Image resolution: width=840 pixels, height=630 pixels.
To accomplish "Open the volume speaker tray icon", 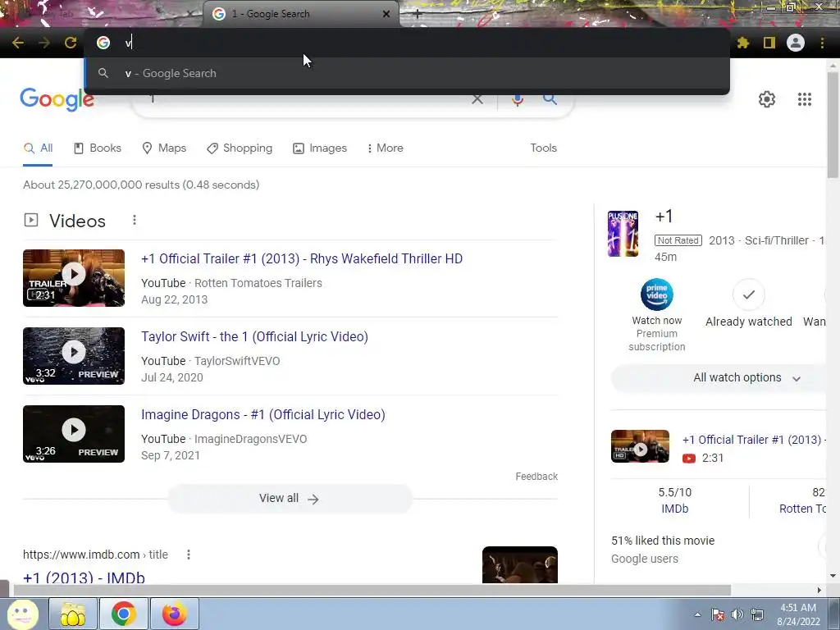I will point(737,614).
